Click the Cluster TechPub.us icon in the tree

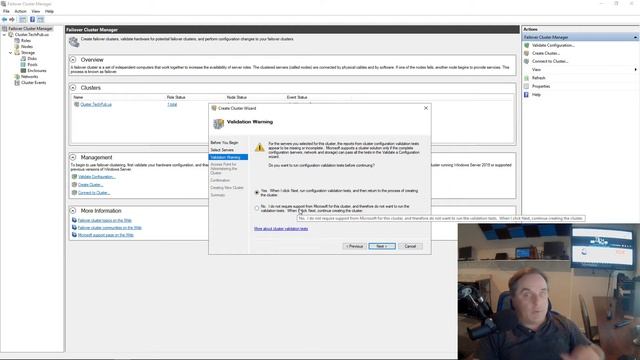click(11, 35)
